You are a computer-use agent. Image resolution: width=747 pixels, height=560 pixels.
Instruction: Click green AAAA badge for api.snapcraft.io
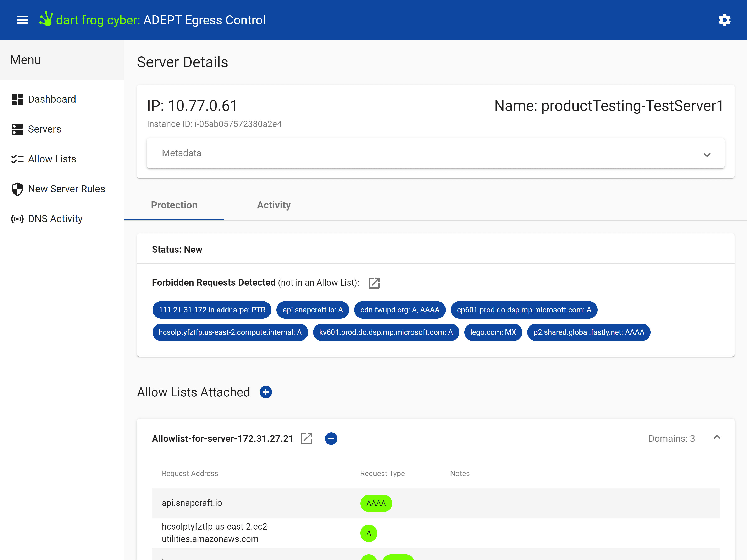pyautogui.click(x=376, y=503)
